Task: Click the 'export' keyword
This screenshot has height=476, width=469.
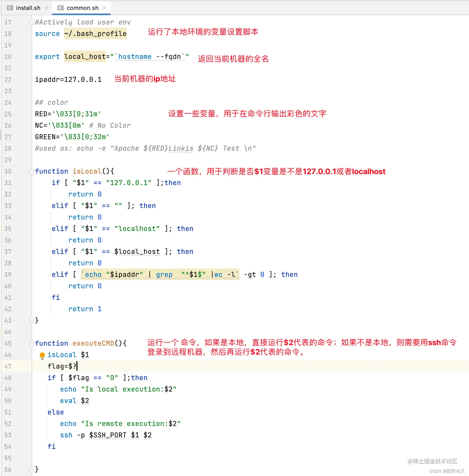Action: [47, 56]
